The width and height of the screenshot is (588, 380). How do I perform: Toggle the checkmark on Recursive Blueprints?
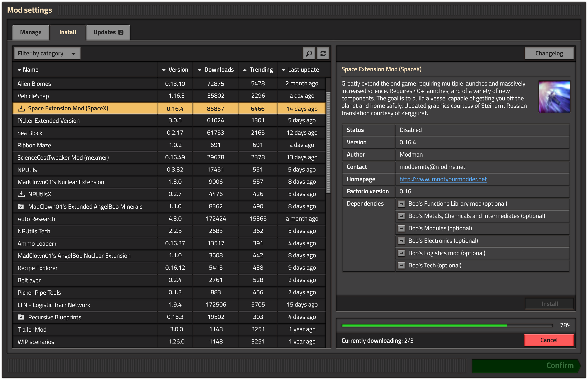click(22, 317)
